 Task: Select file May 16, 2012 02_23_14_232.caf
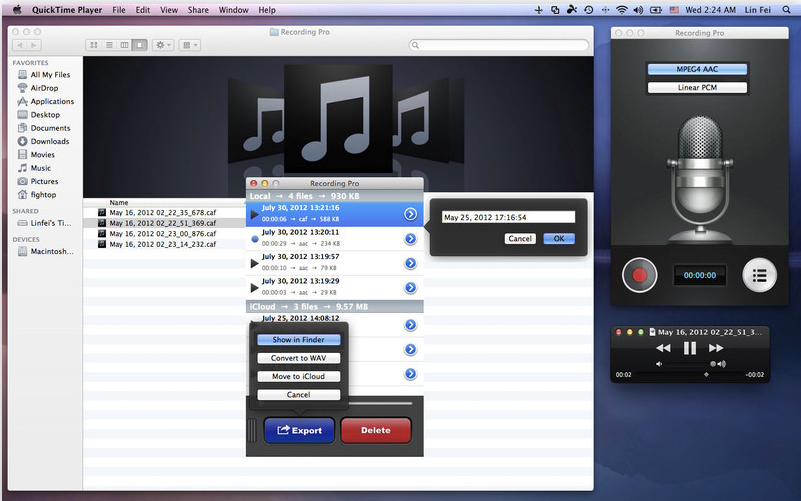163,244
